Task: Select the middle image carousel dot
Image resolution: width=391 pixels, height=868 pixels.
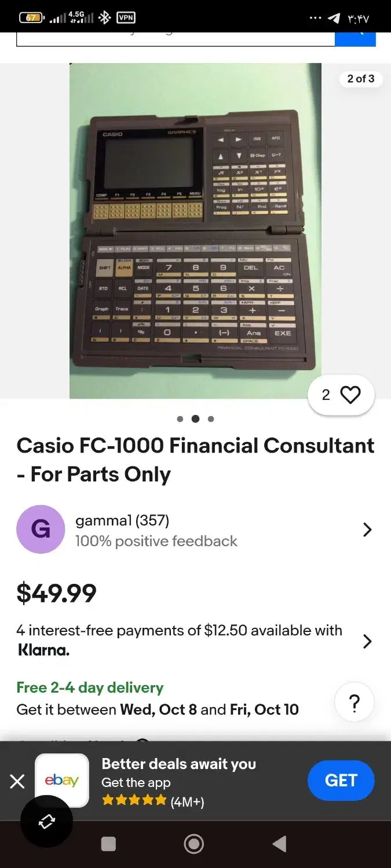Action: (x=195, y=419)
